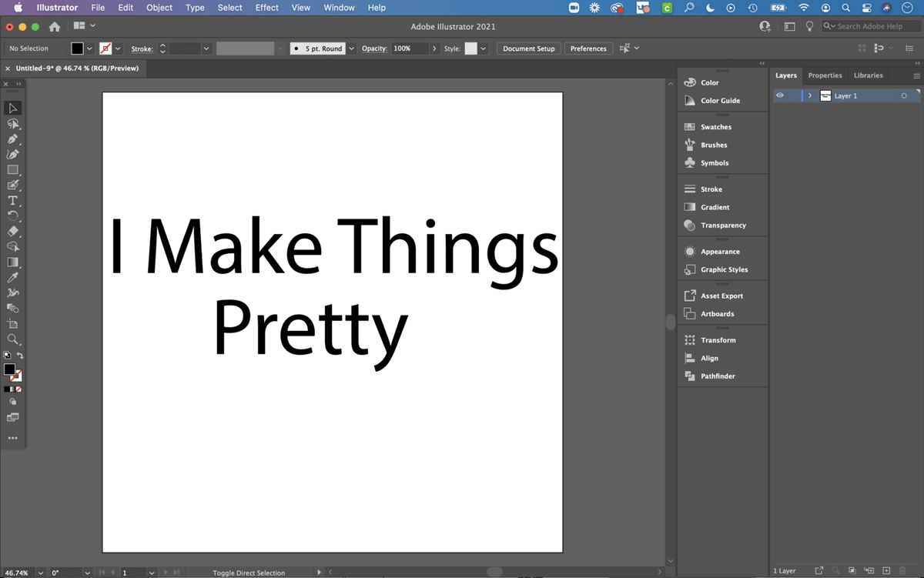924x578 pixels.
Task: Open the Window menu
Action: (339, 8)
